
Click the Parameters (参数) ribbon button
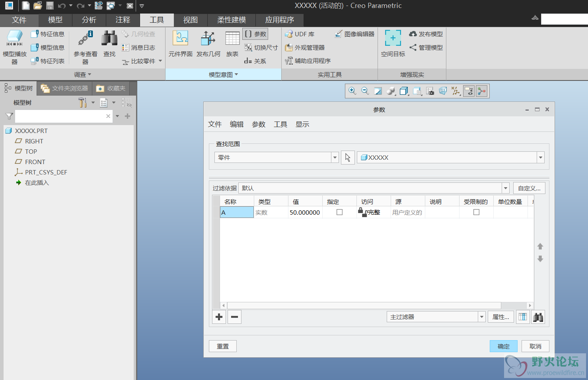coord(255,34)
